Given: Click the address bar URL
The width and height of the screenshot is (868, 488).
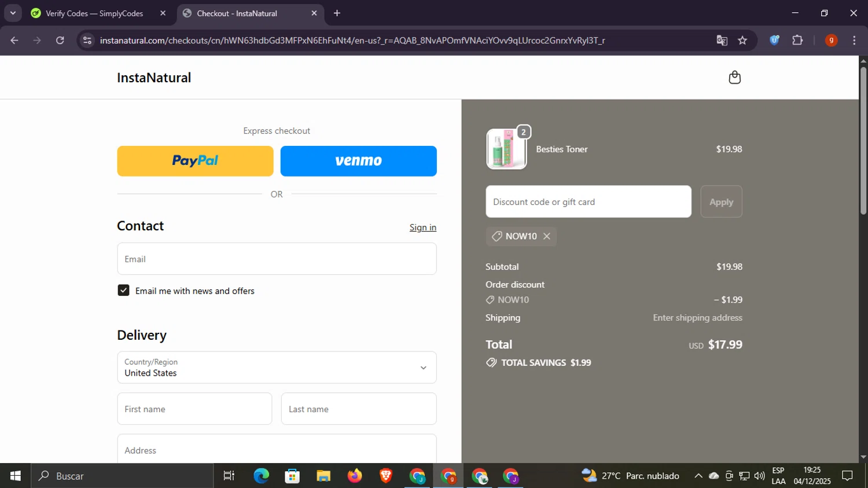Looking at the screenshot, I should 352,40.
